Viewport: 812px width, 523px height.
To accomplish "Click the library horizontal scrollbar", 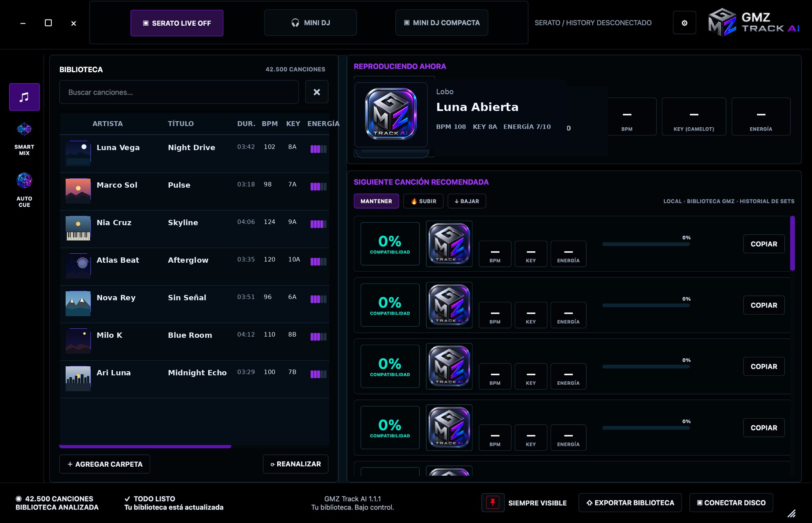I will coord(145,447).
